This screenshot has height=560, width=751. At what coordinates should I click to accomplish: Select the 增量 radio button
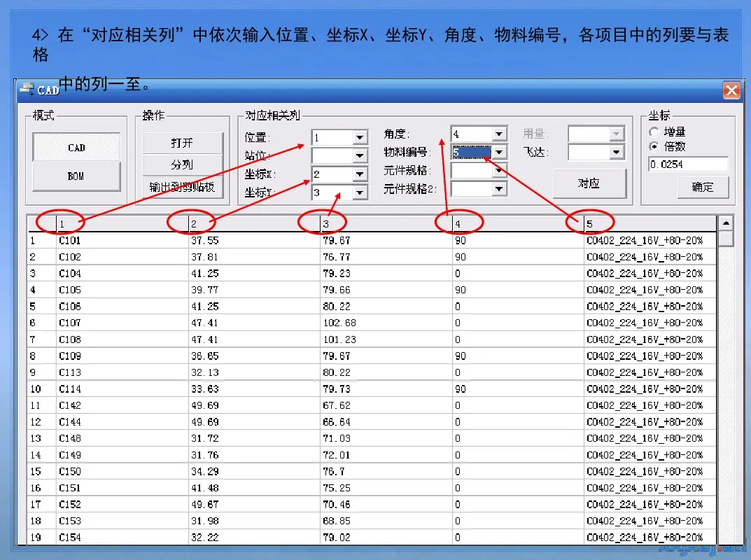pyautogui.click(x=654, y=132)
